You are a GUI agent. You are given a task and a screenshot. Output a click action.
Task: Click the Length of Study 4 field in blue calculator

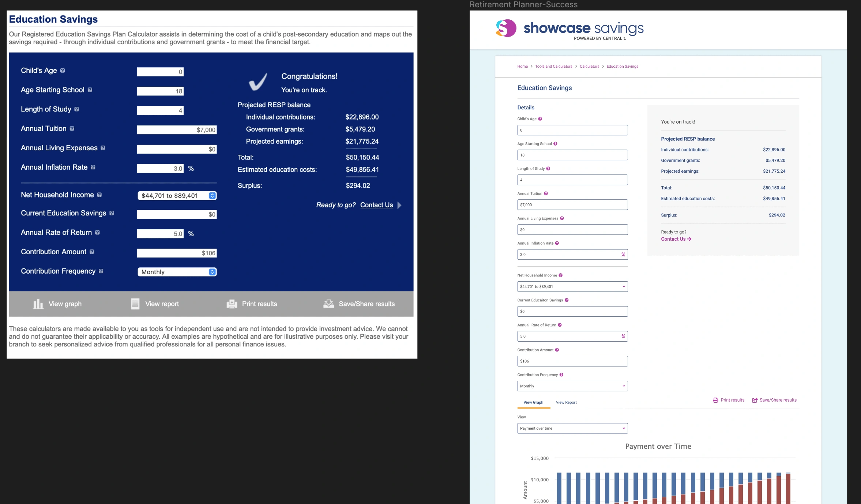point(160,110)
